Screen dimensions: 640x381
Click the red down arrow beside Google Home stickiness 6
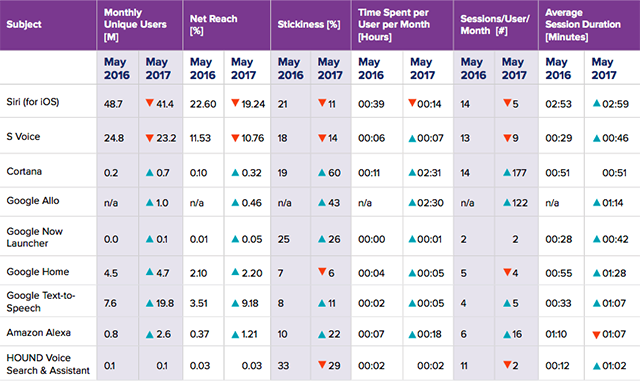(x=322, y=271)
